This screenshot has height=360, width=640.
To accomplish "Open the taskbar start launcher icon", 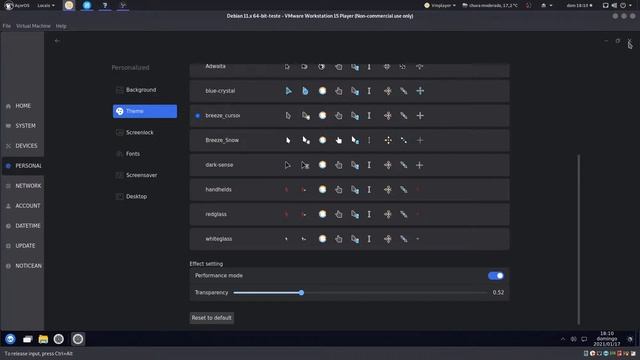I will click(x=10, y=339).
